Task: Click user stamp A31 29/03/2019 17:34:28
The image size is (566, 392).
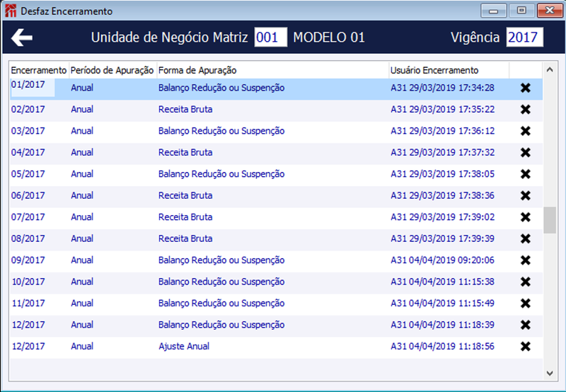Action: pyautogui.click(x=442, y=88)
